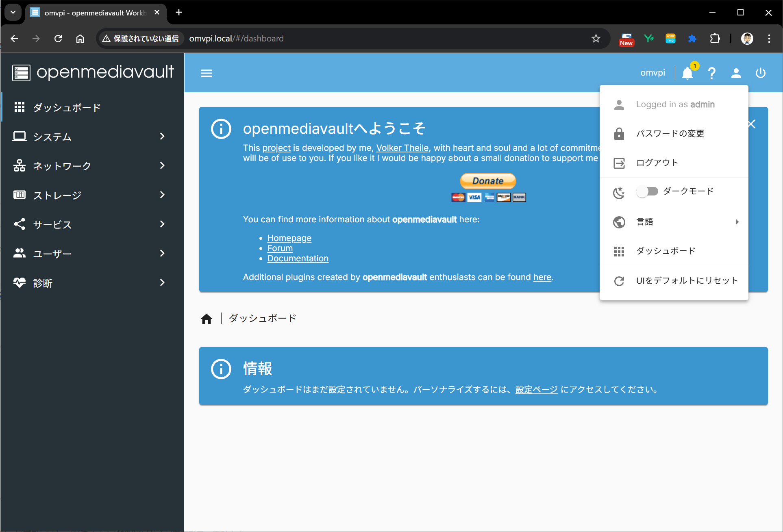Click the WebP PNG extension icon
Screen dimensions: 783x532
pos(670,39)
